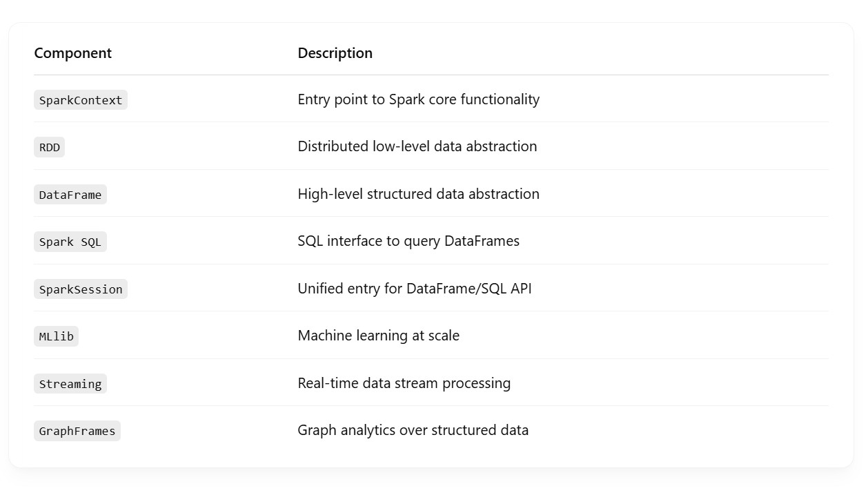Select the RDD component chip
This screenshot has width=868, height=493.
pos(49,147)
